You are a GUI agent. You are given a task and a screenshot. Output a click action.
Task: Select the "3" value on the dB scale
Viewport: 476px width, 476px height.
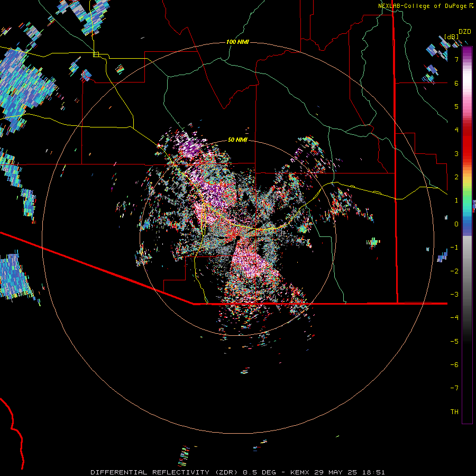[456, 153]
